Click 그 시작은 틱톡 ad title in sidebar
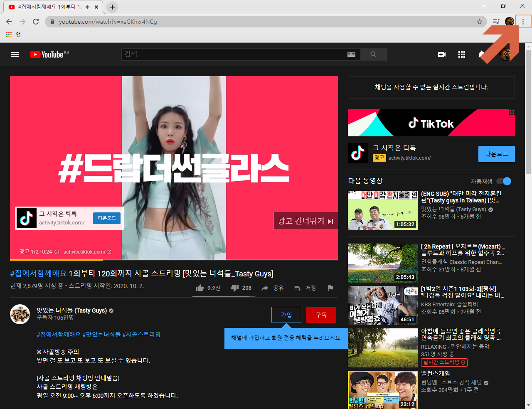 [x=394, y=148]
